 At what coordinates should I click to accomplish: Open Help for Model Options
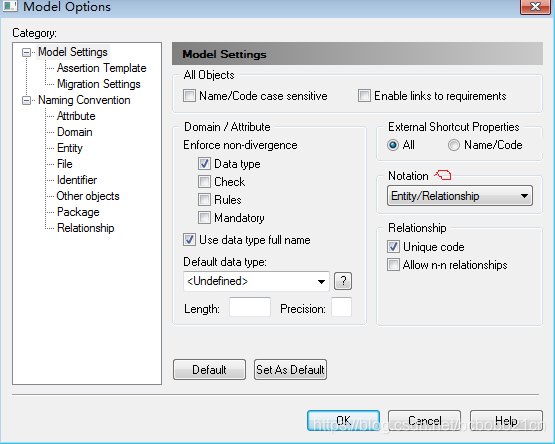(x=506, y=421)
